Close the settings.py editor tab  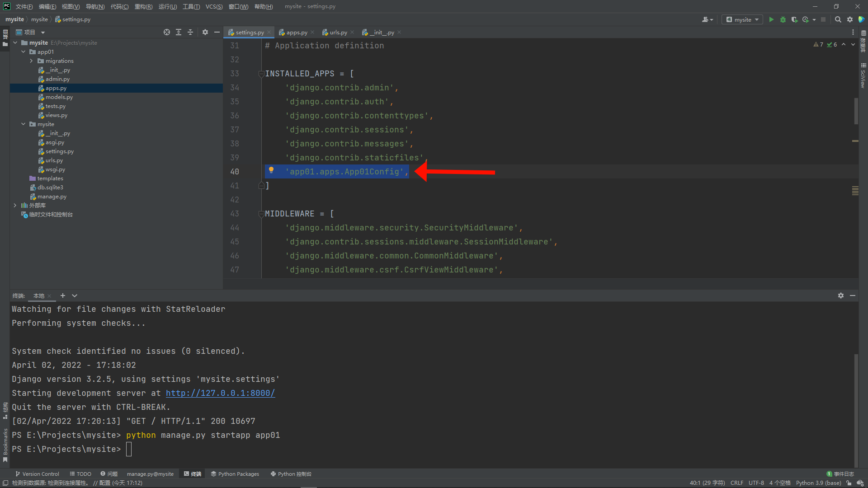click(x=269, y=33)
